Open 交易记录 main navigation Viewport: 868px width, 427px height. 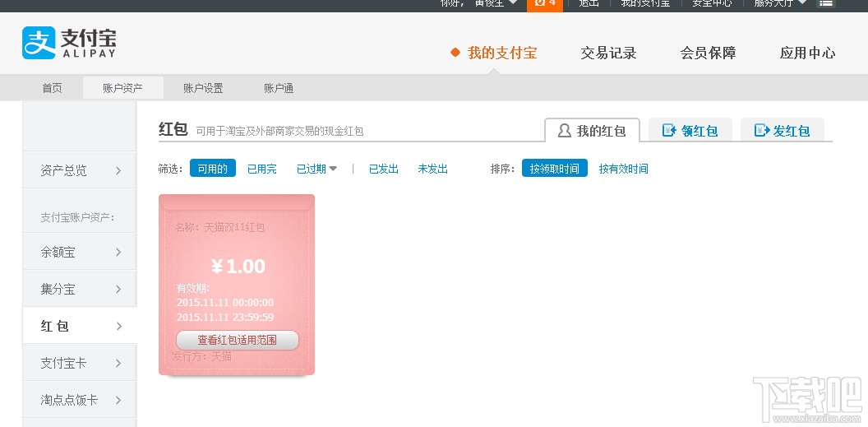pos(608,53)
